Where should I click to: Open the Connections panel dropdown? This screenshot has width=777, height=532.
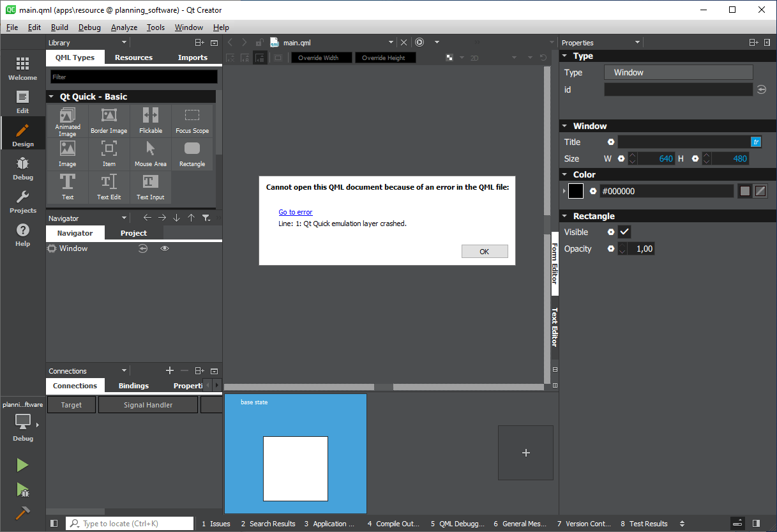point(124,370)
